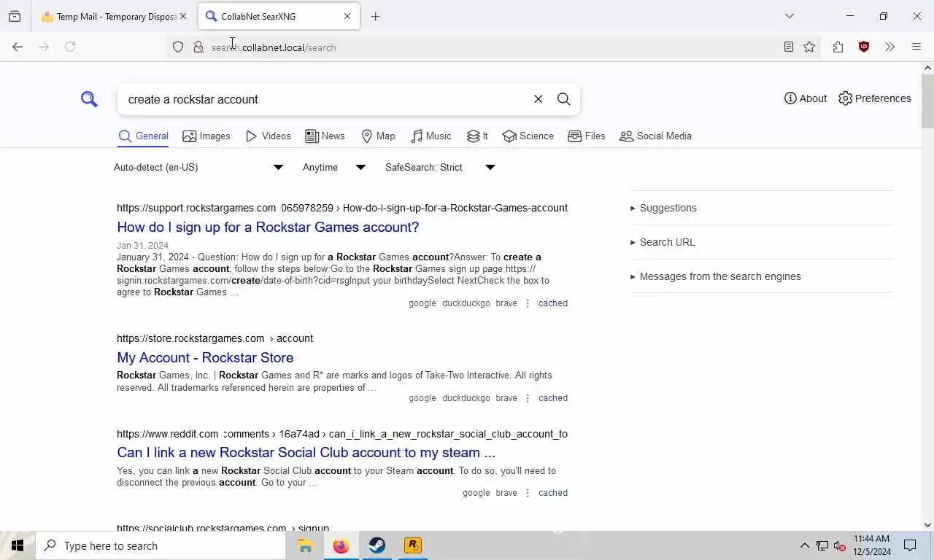Open the Anytime time range dropdown

tap(334, 167)
